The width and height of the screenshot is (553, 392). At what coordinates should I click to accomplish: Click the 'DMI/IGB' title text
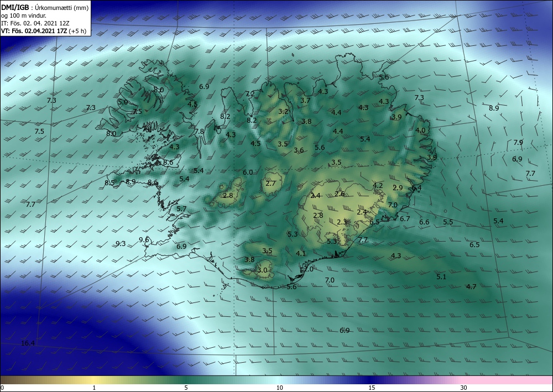click(15, 8)
